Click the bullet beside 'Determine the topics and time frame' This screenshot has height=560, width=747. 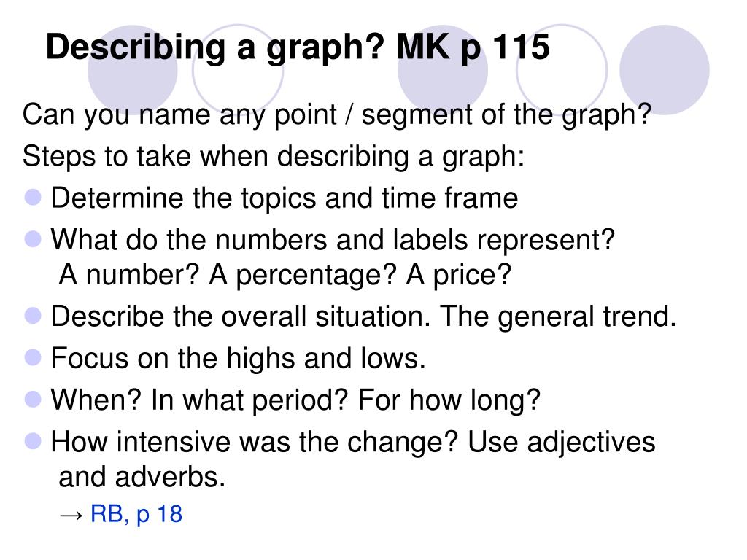[33, 197]
